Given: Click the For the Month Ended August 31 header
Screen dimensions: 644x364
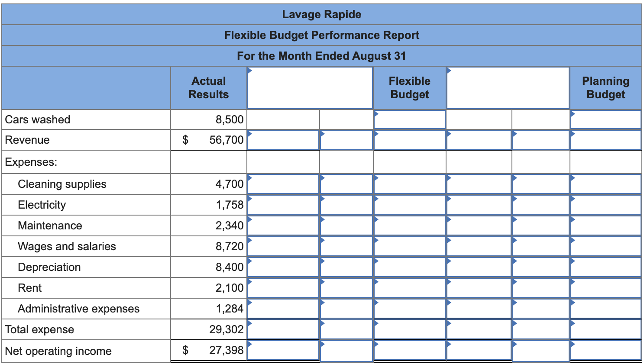Looking at the screenshot, I should click(x=322, y=55).
